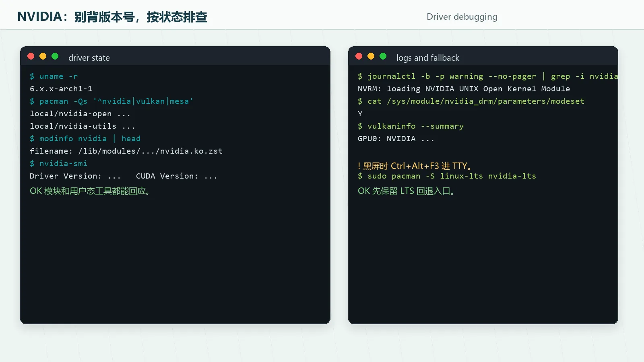The image size is (644, 362).
Task: Click the 'Y' modeset output line
Action: point(360,114)
